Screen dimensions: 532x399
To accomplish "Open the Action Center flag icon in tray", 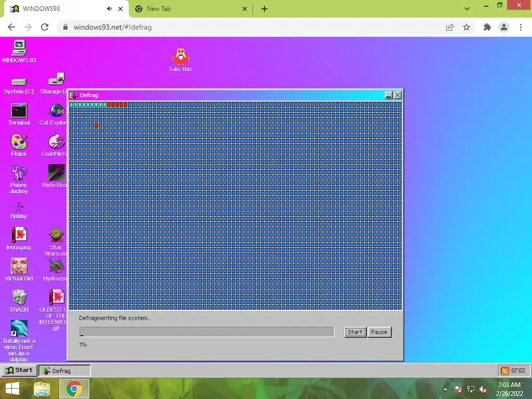I will coord(458,389).
